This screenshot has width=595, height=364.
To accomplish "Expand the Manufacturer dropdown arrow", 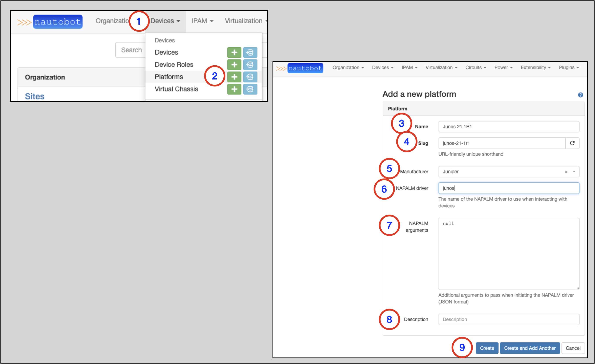I will click(574, 172).
